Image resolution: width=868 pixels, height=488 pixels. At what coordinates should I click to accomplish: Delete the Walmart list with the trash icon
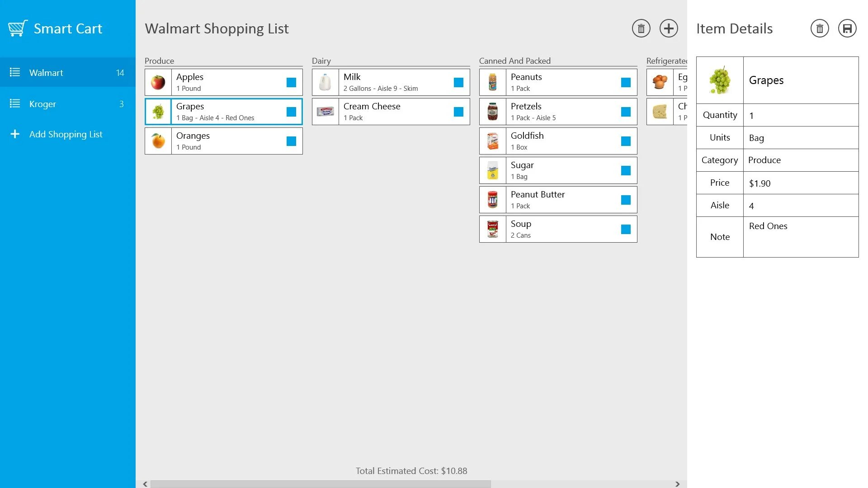point(641,28)
